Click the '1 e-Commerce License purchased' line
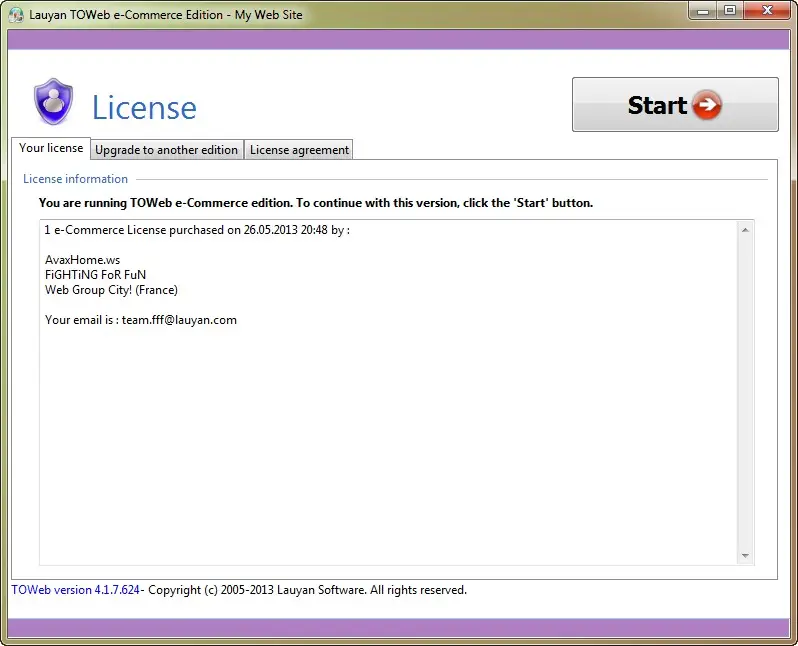This screenshot has width=798, height=646. (197, 230)
